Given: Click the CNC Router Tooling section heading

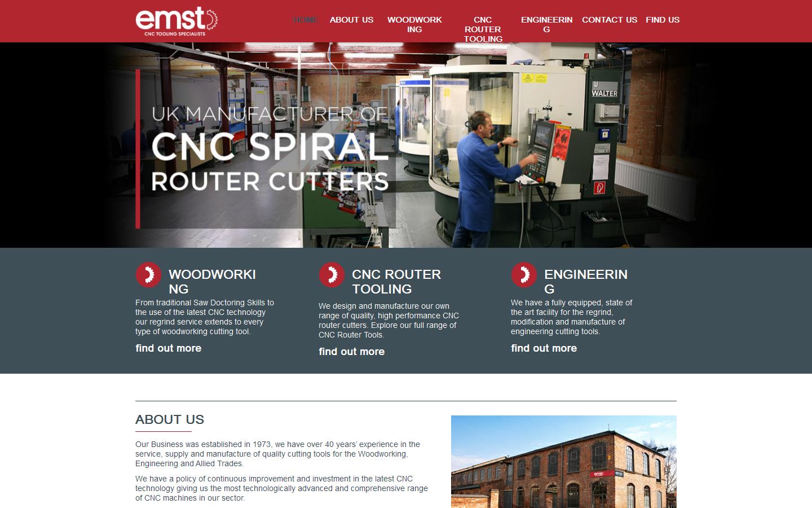Looking at the screenshot, I should click(396, 282).
